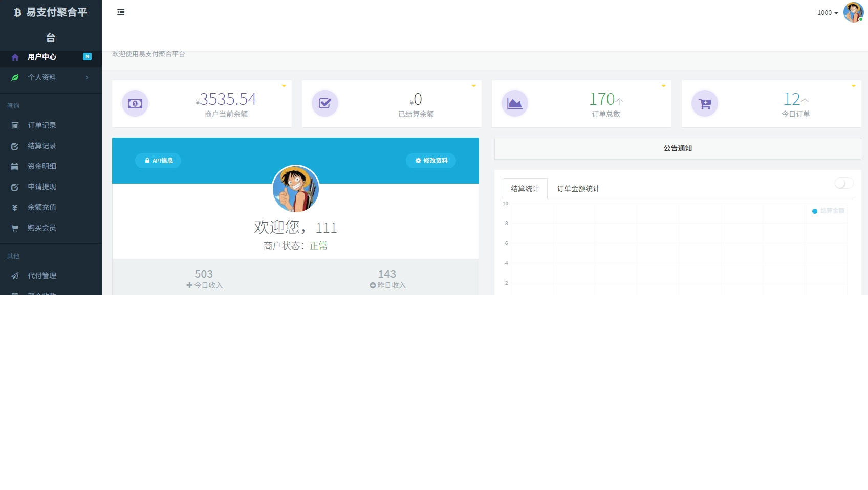Click the 公告通知 panel header
This screenshot has height=490, width=868.
point(678,148)
